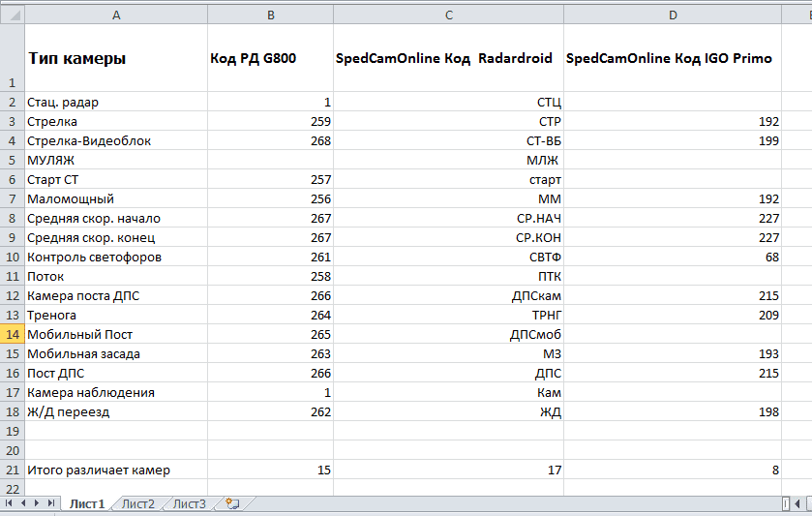Select the 'Пост ДПС' cell in column A

[x=116, y=373]
